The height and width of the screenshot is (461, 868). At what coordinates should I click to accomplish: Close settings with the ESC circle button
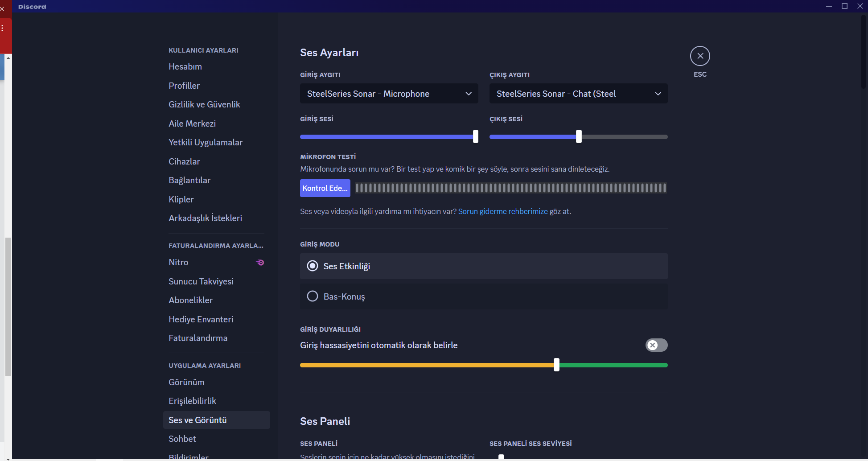tap(700, 56)
